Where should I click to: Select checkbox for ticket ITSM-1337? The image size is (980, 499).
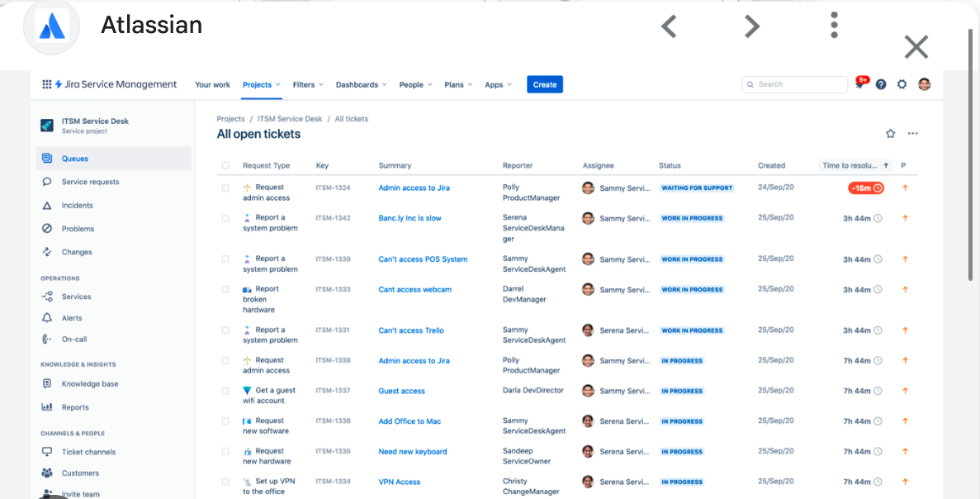(225, 391)
